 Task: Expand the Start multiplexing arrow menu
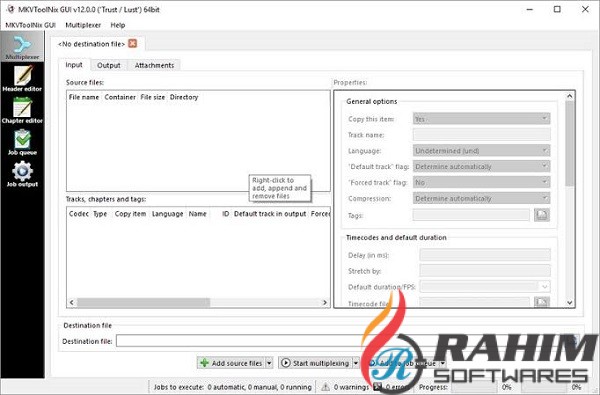pos(355,363)
